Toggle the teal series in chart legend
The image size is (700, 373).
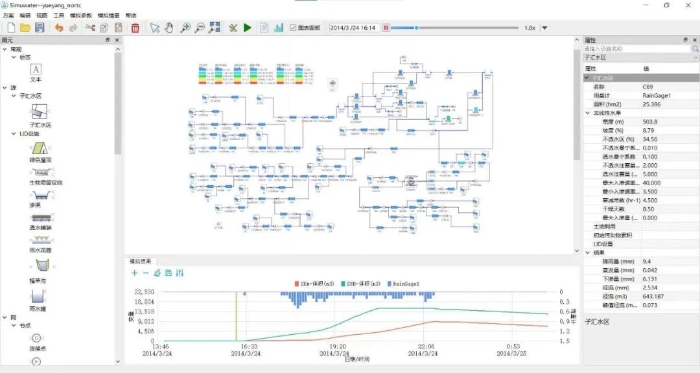pos(360,284)
